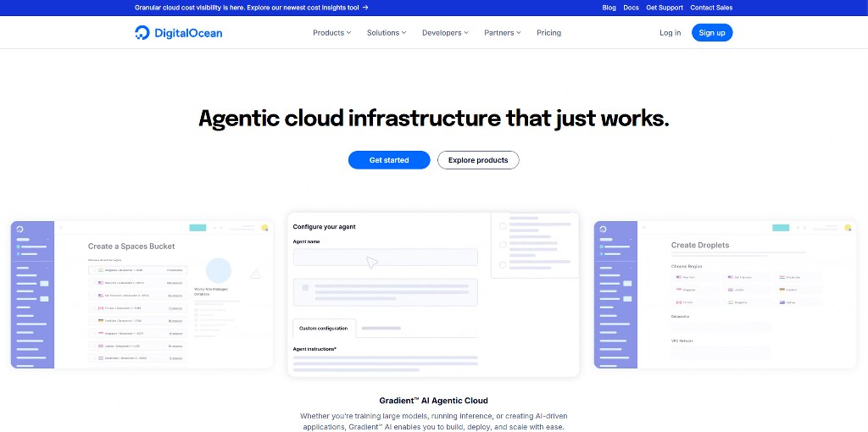Click the Explore products button
Viewport: 868px width, 432px height.
(478, 160)
